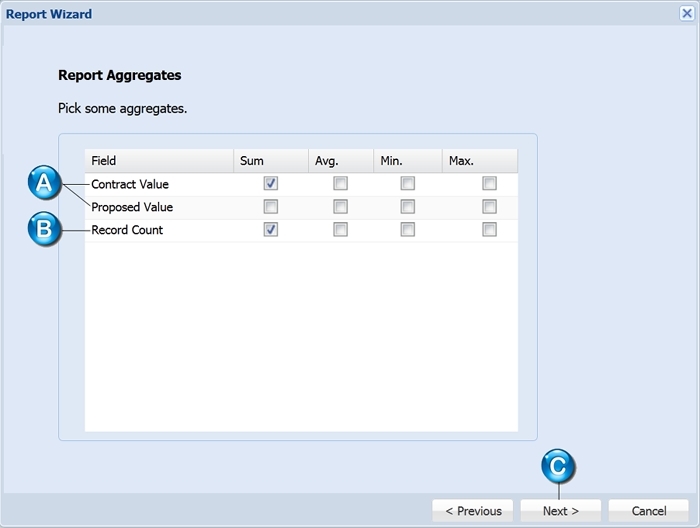The width and height of the screenshot is (700, 528).
Task: Uncheck Sum for Record Count
Action: click(271, 229)
